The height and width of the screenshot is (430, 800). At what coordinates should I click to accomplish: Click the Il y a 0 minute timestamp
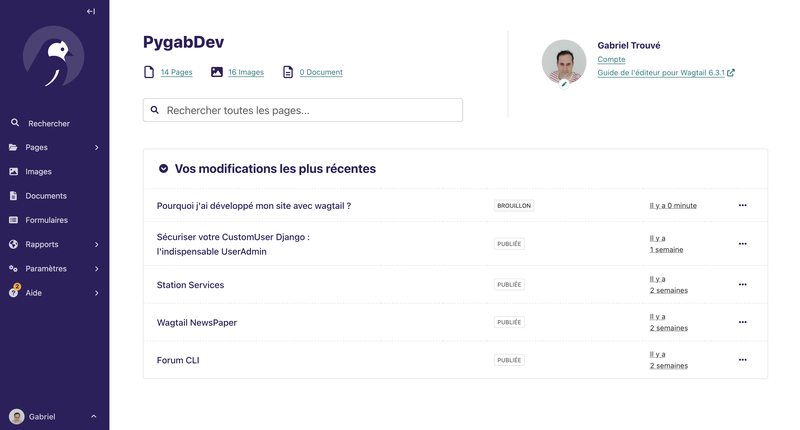(x=673, y=206)
